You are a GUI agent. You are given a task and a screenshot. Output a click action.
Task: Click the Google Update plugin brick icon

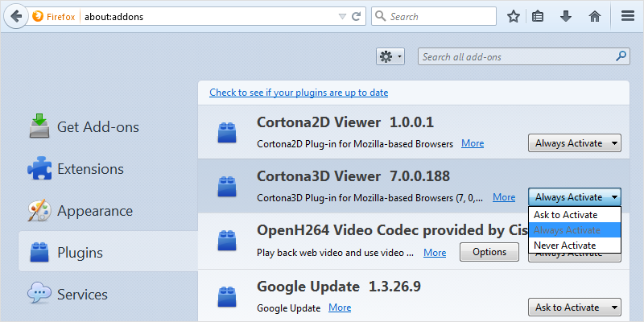point(227,295)
